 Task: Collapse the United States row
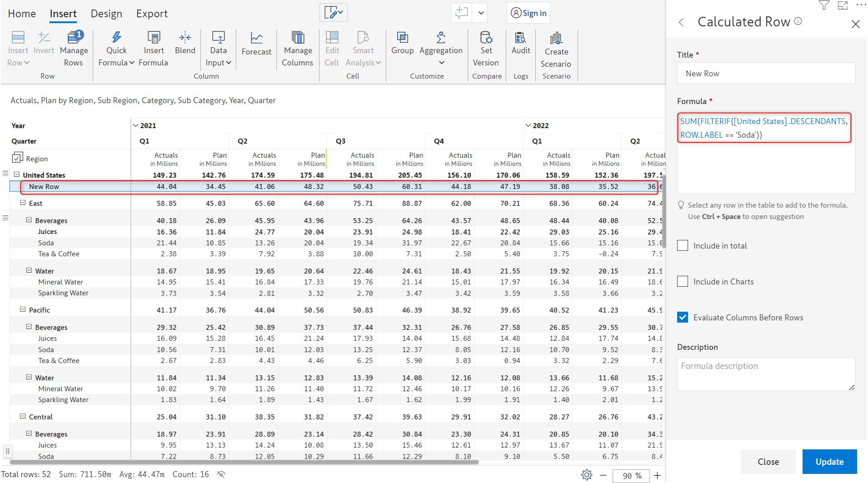(17, 174)
